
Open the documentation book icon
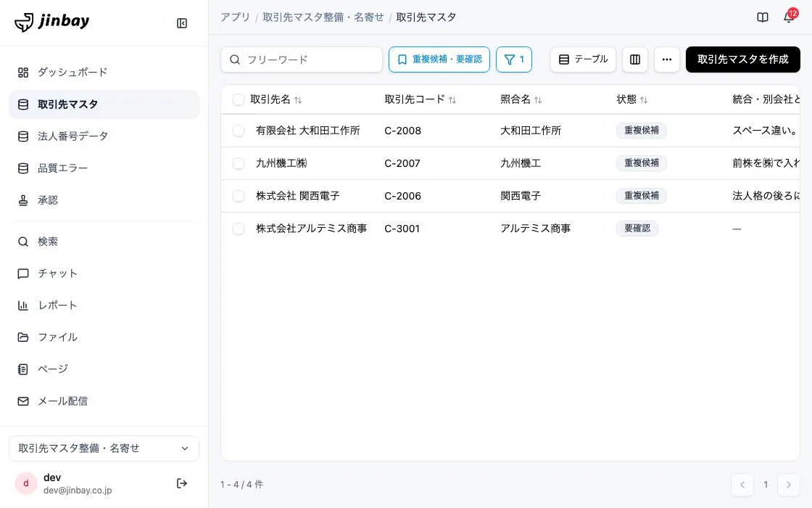click(762, 17)
